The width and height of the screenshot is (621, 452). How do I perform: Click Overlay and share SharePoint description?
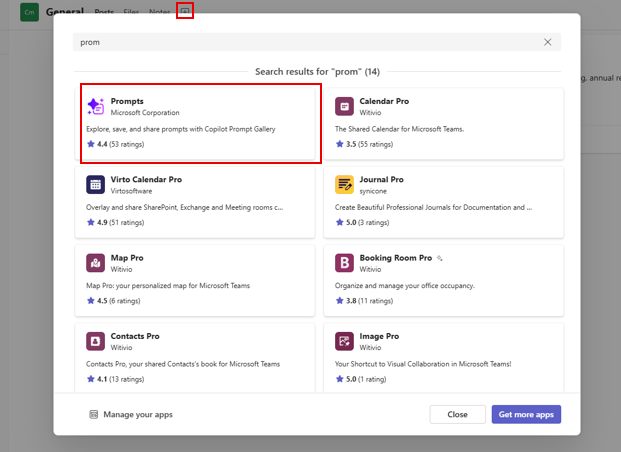tap(185, 208)
